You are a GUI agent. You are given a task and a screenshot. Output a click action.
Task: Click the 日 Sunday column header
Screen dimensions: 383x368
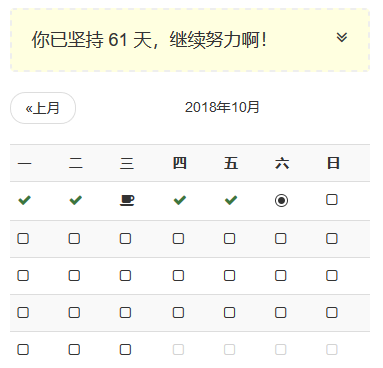point(333,163)
